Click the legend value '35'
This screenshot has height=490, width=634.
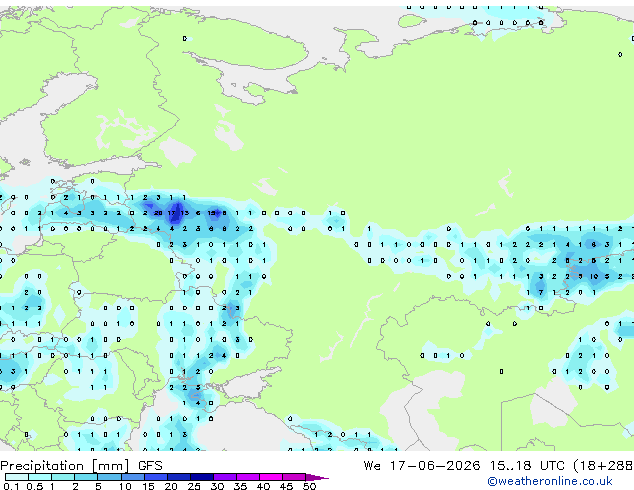click(240, 486)
